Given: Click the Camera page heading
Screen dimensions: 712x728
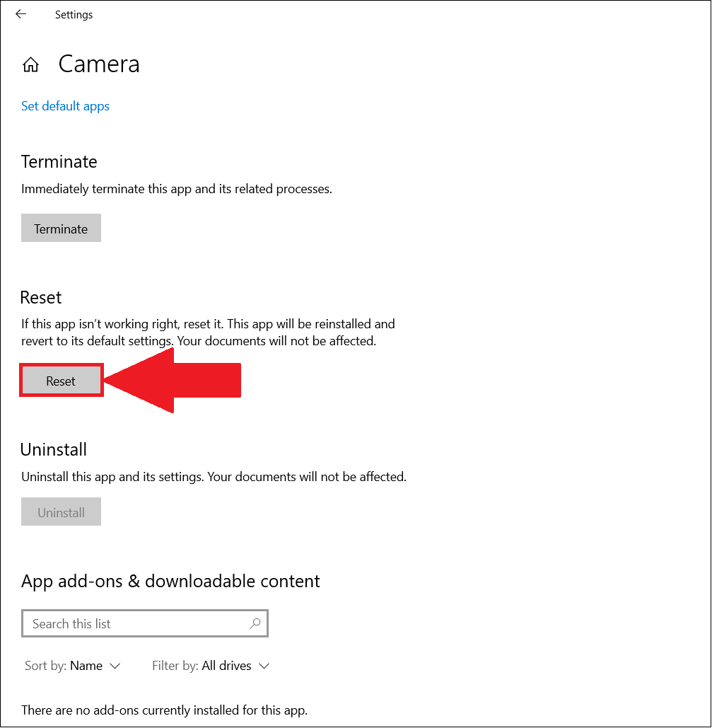Looking at the screenshot, I should click(x=99, y=64).
